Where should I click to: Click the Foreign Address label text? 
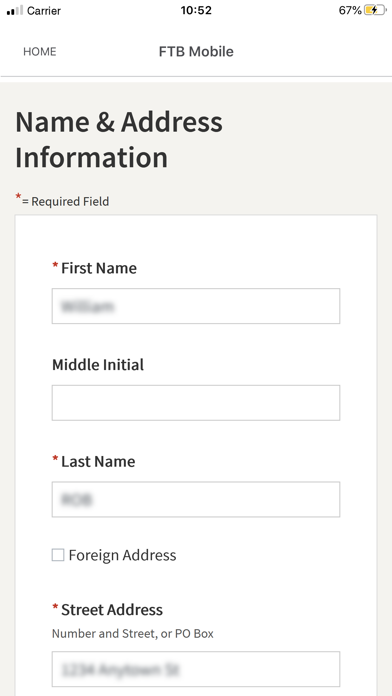click(x=122, y=555)
